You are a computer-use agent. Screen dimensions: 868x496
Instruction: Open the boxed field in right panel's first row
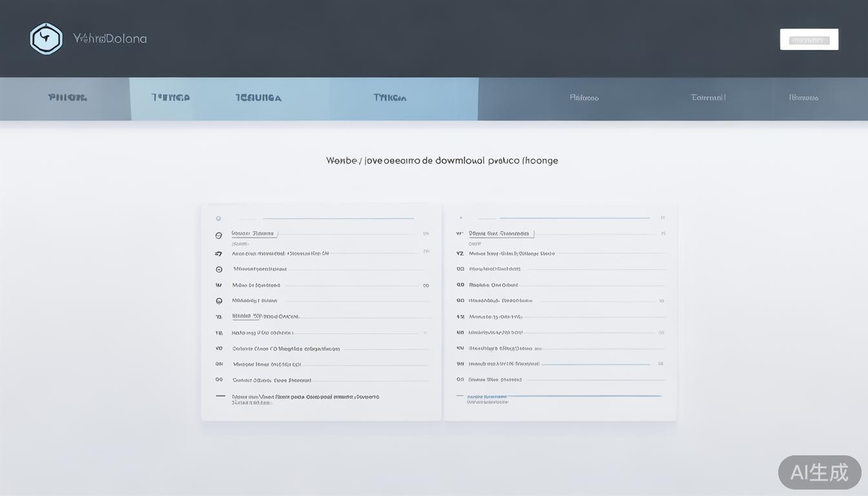(x=501, y=233)
